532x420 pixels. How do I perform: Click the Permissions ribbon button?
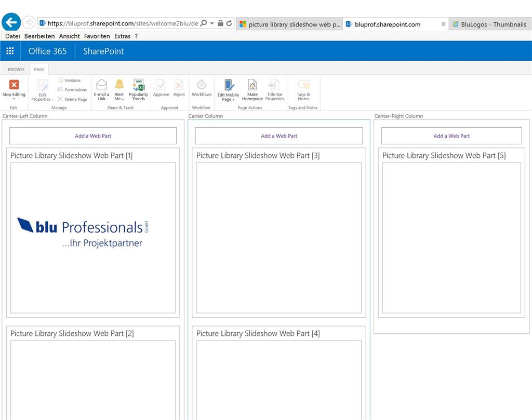(72, 90)
